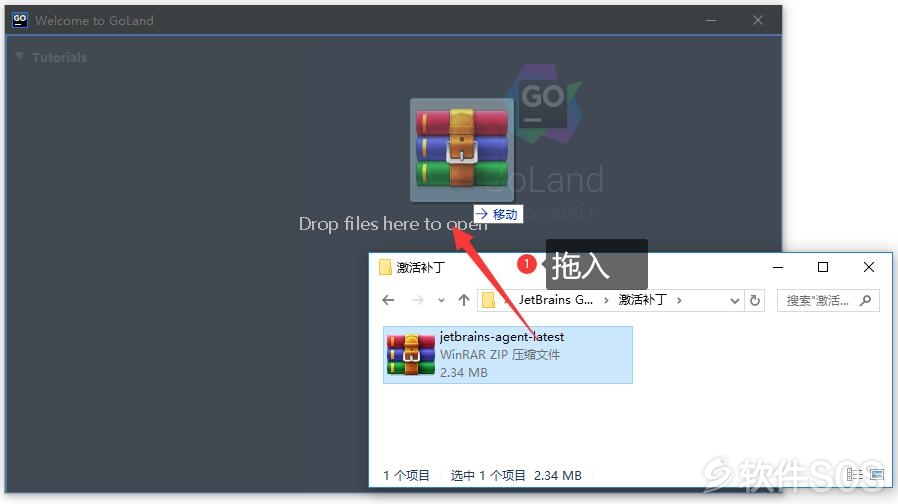This screenshot has width=898, height=504.
Task: Open the recent locations dropdown in Explorer
Action: pyautogui.click(x=441, y=300)
